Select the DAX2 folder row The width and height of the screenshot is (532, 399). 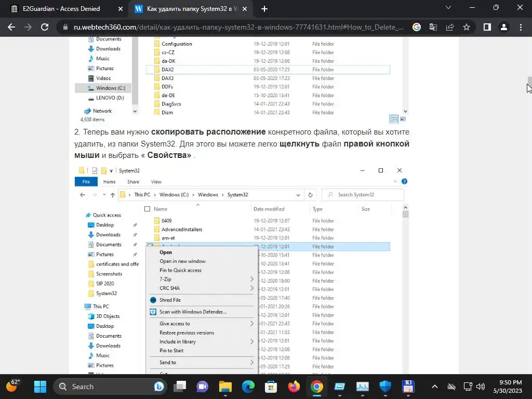pyautogui.click(x=268, y=70)
